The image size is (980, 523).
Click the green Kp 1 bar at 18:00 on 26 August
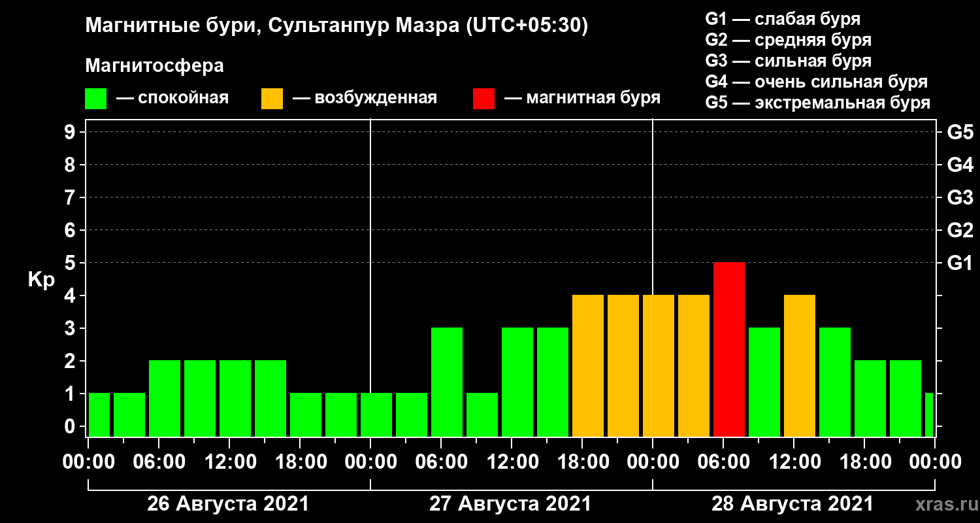pyautogui.click(x=306, y=414)
